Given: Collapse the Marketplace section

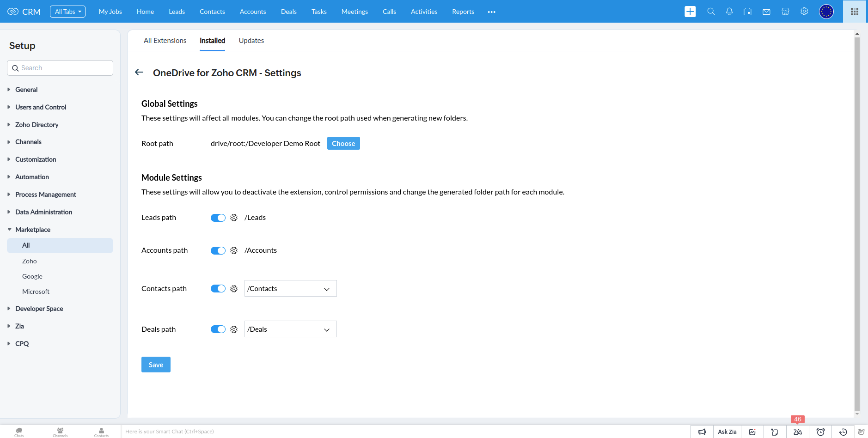Looking at the screenshot, I should click(x=33, y=230).
